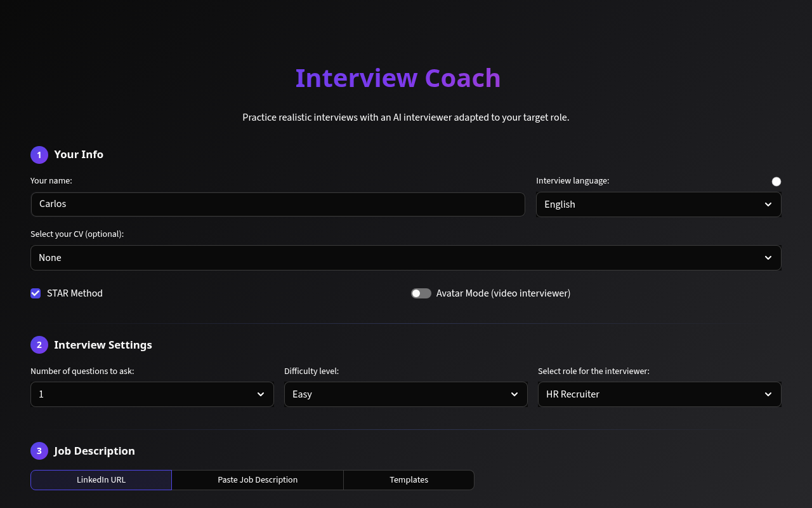Click the chevron on the interviewer role dropdown

768,394
